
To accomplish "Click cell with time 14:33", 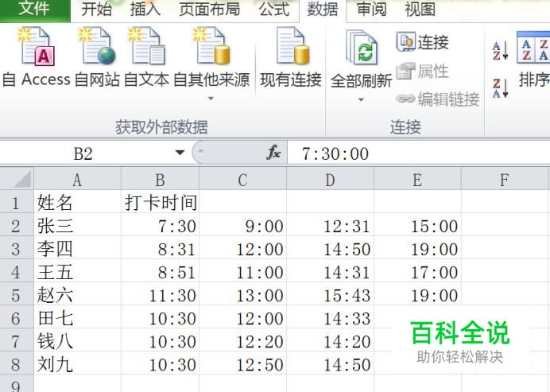I will click(330, 318).
